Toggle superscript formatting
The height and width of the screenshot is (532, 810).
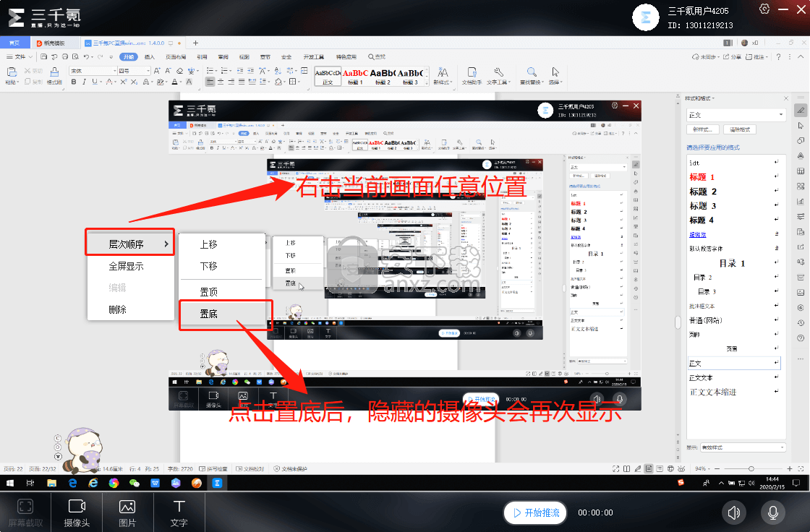point(124,82)
